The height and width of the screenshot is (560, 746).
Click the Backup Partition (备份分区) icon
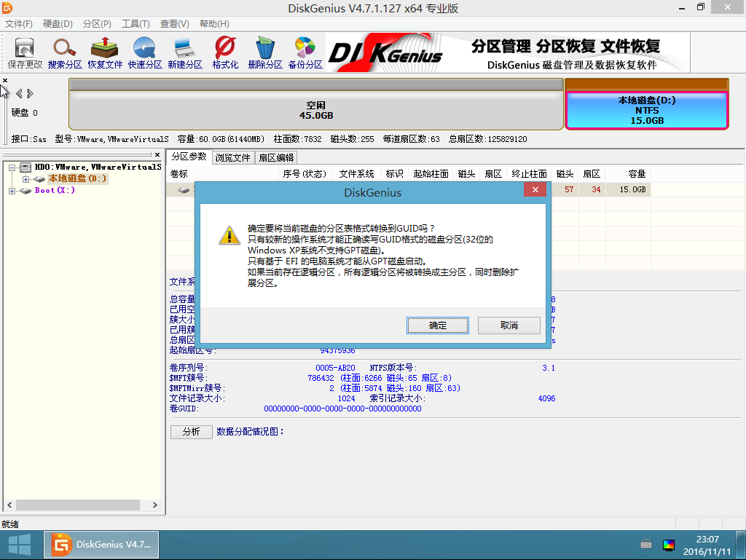pos(305,52)
